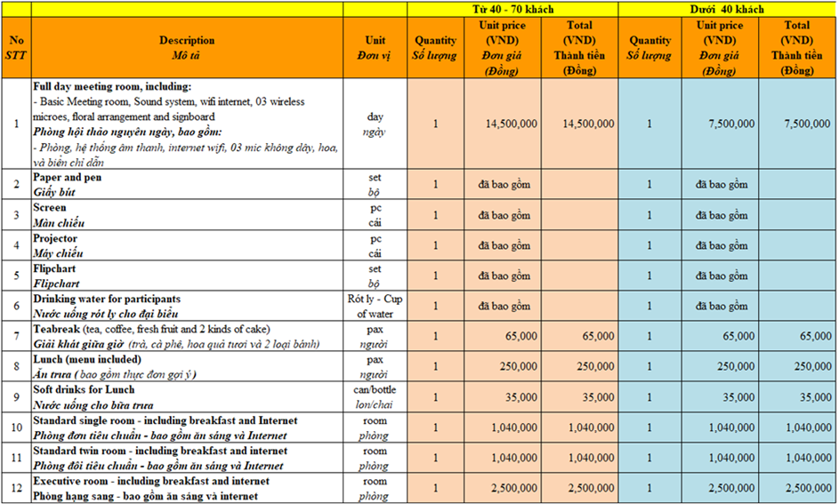Image resolution: width=839 pixels, height=504 pixels.
Task: Select row number 12 in the No column
Action: (x=16, y=488)
